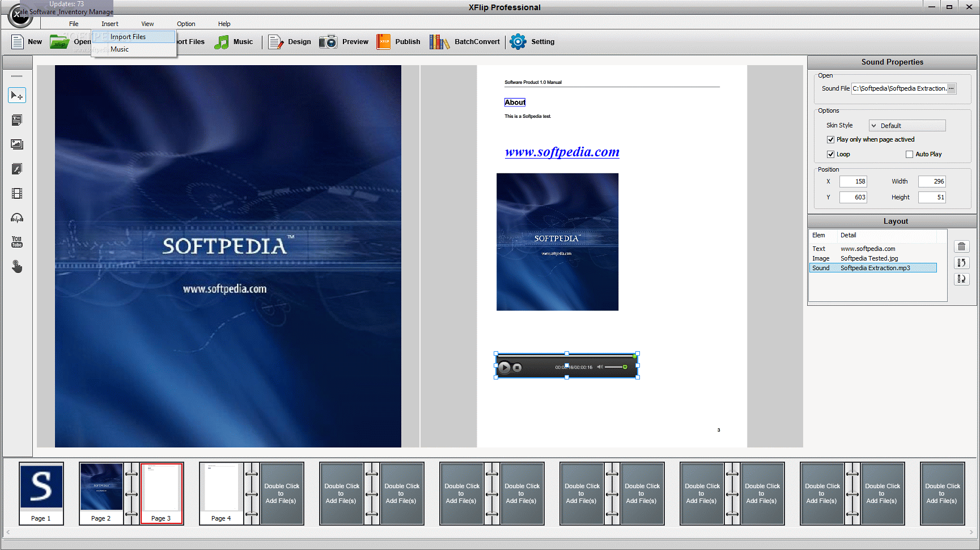Stop the audio player on the page
Screen dimensions: 980x550
click(517, 368)
